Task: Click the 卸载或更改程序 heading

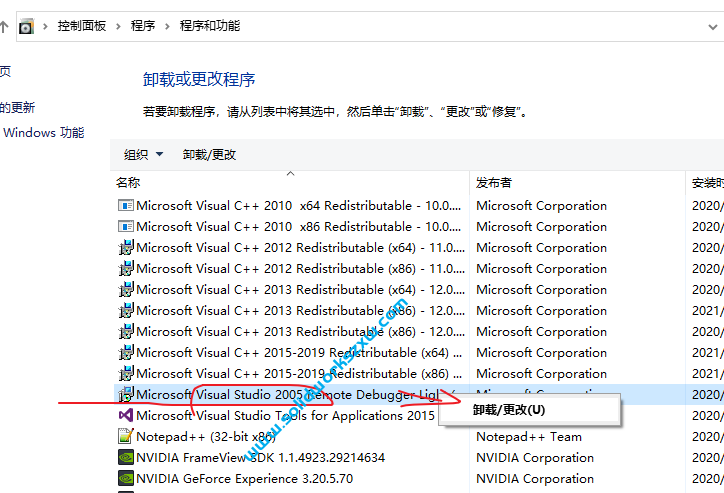Action: pyautogui.click(x=199, y=79)
